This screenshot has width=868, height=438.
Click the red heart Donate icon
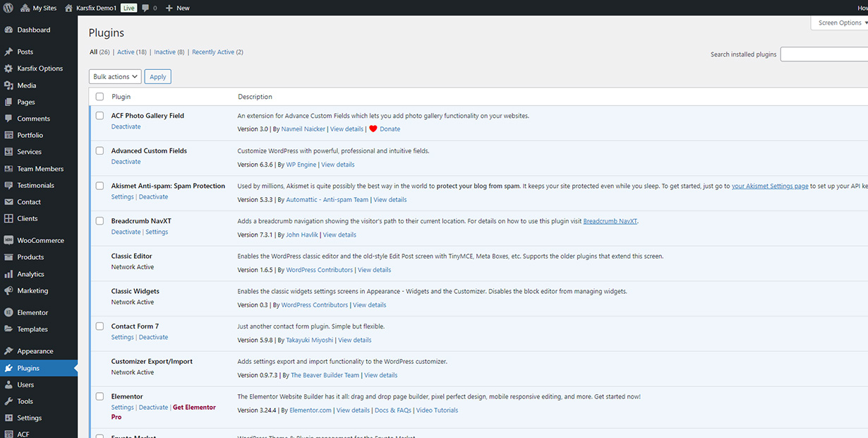(x=373, y=129)
